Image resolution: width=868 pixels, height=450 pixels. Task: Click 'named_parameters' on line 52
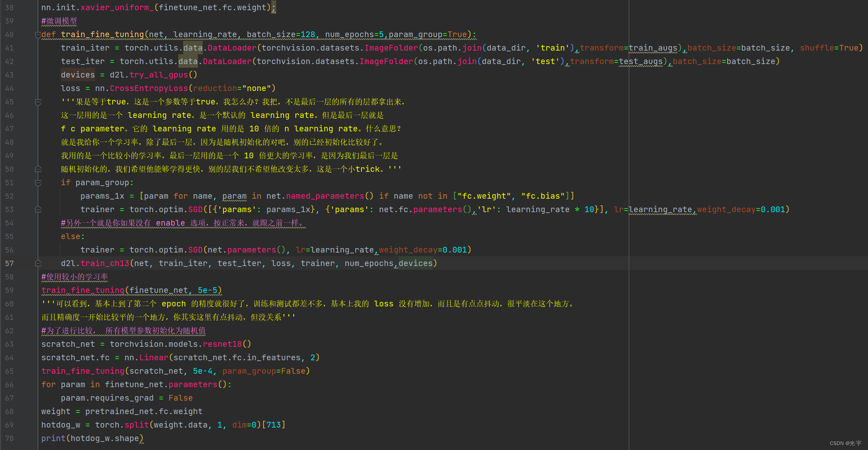[325, 196]
